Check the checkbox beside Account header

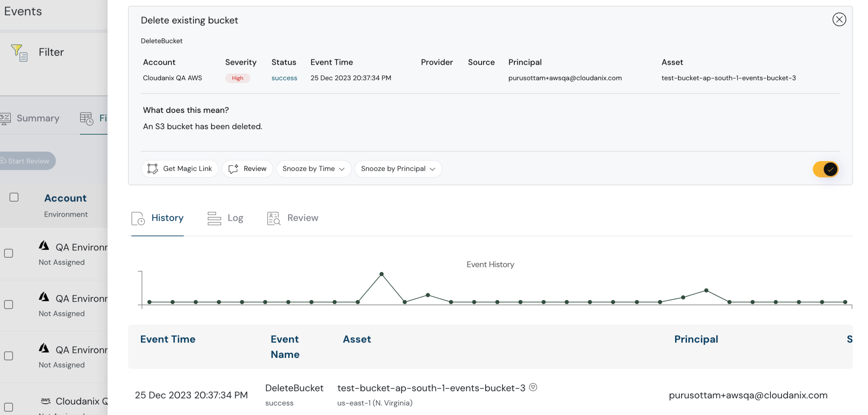click(x=14, y=197)
